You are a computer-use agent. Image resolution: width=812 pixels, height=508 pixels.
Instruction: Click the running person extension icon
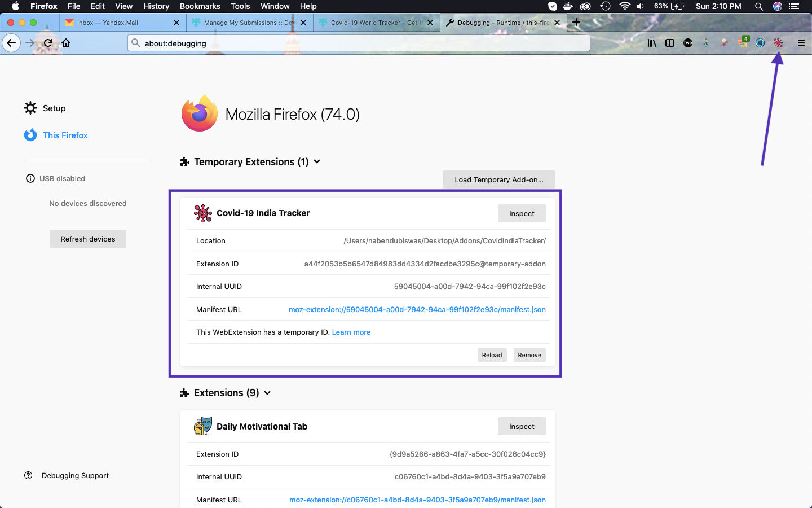[706, 43]
